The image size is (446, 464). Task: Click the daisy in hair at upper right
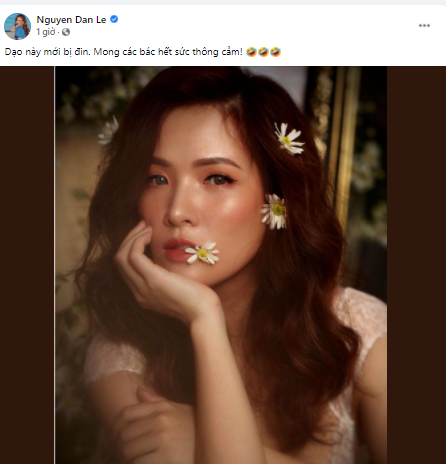point(288,138)
